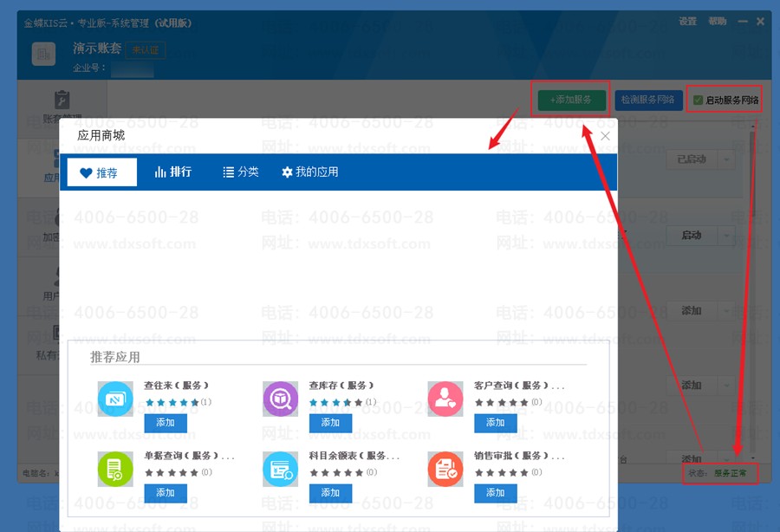This screenshot has width=780, height=532.
Task: Expand the dropdown arrow beside 已启动
Action: (727, 159)
